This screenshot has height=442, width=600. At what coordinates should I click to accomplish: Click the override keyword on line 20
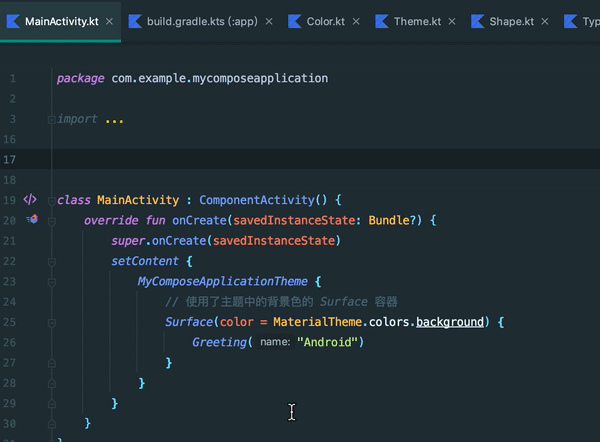pyautogui.click(x=111, y=220)
